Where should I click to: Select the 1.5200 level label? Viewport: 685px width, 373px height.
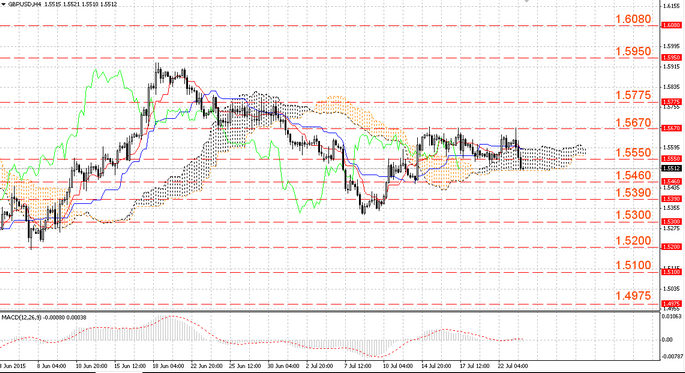point(633,241)
